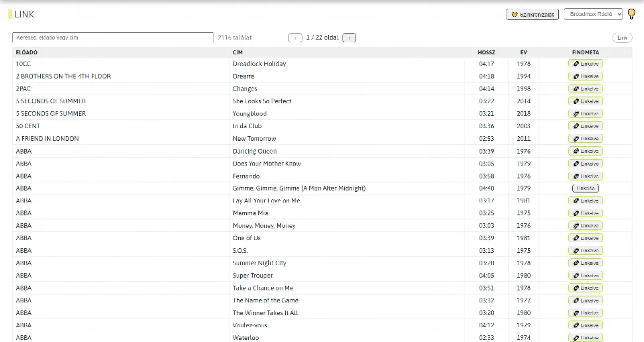
Task: Select the title Super Trouper
Action: (253, 276)
